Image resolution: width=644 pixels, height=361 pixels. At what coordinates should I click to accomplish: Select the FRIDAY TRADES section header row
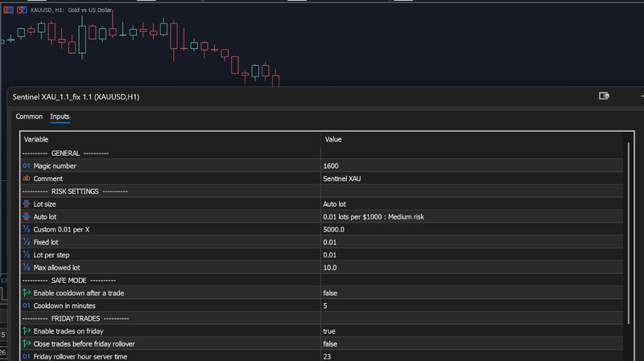coord(321,318)
